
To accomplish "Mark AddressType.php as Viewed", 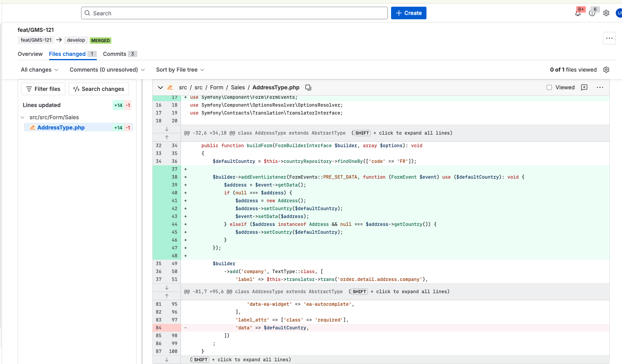I will (x=549, y=87).
